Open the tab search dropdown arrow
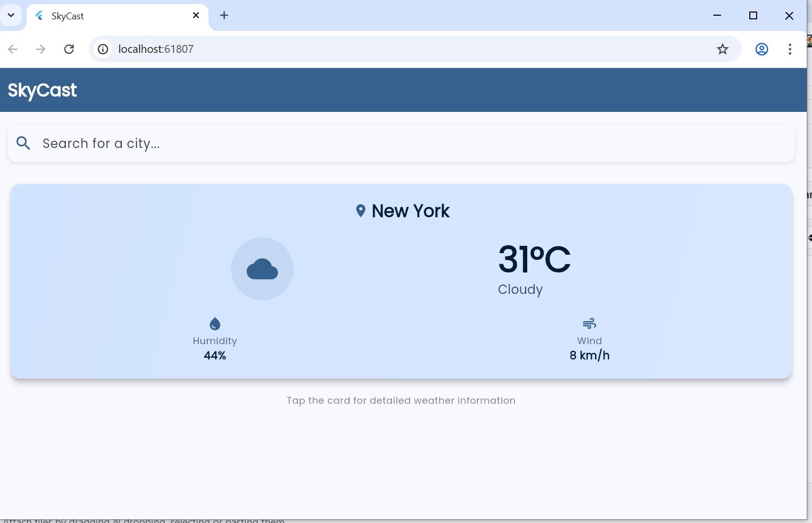The width and height of the screenshot is (812, 523). point(11,15)
